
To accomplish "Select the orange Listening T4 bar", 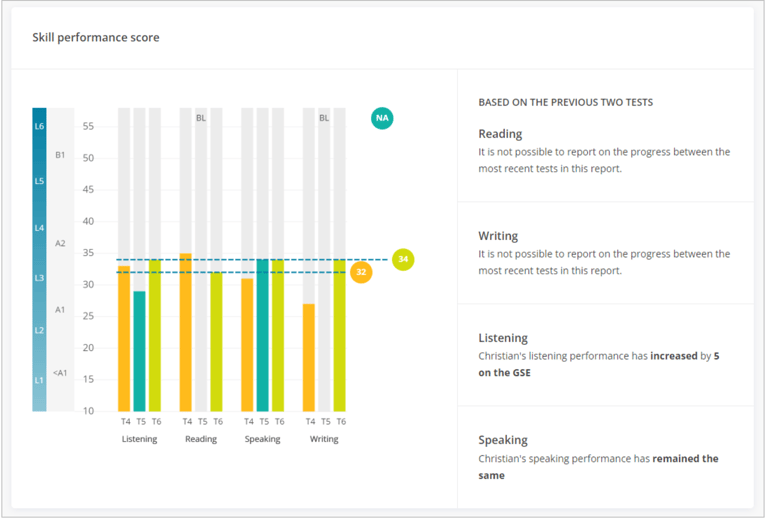I will tap(124, 338).
